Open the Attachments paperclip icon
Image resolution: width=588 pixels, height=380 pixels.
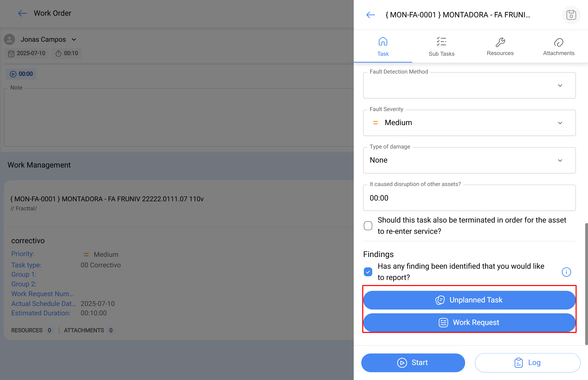pyautogui.click(x=559, y=42)
